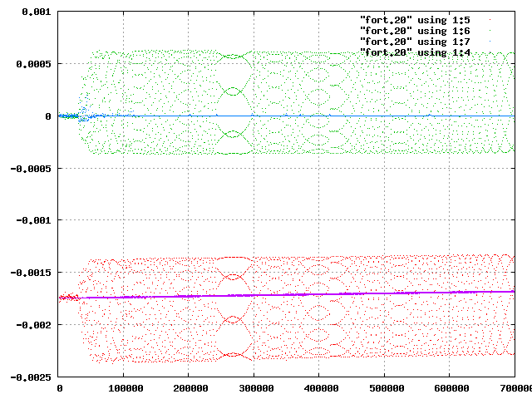Click the blue legend marker for 1:7
This screenshot has height=399, width=532.
click(490, 42)
